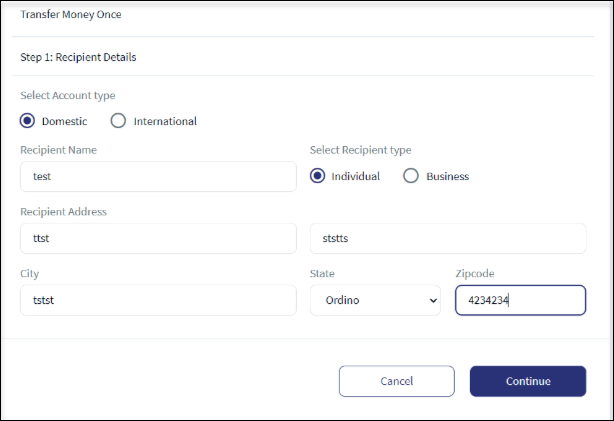Click the Zipcode label
This screenshot has height=421, width=614.
[x=475, y=273]
